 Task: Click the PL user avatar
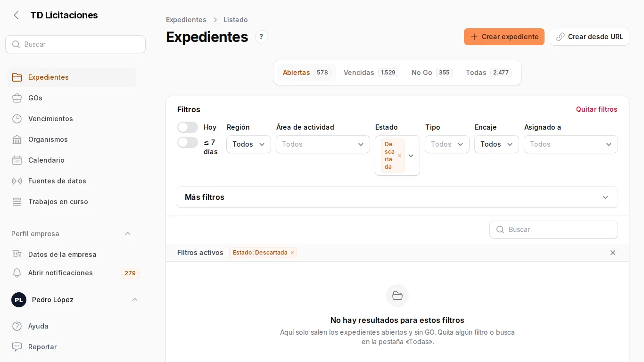(x=19, y=300)
